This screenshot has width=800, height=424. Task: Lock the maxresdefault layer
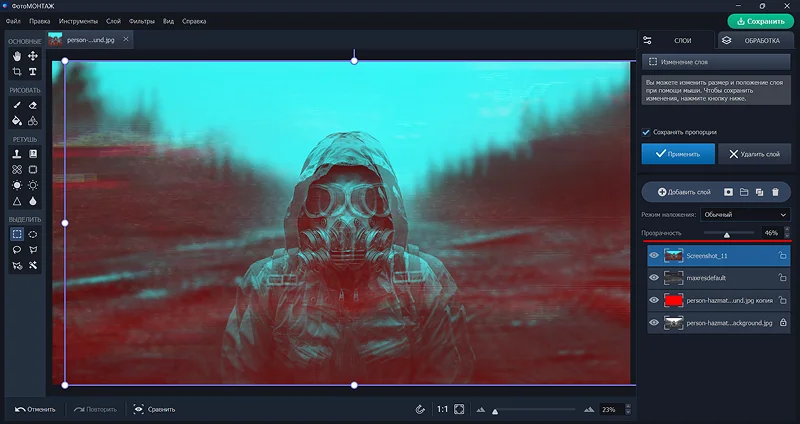(x=782, y=278)
